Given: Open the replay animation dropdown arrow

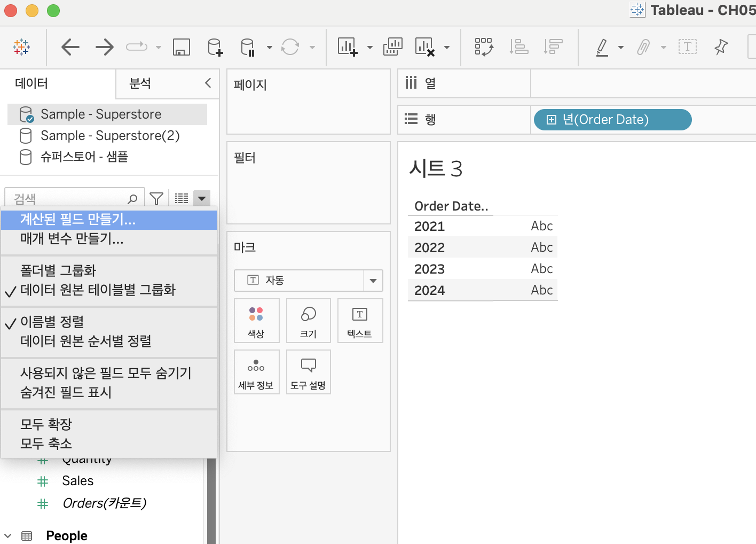Looking at the screenshot, I should [x=159, y=48].
